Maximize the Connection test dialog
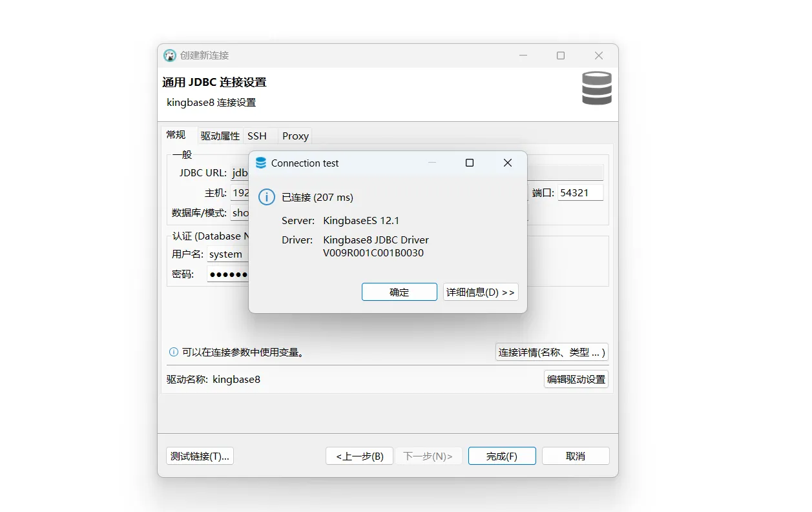 point(470,163)
